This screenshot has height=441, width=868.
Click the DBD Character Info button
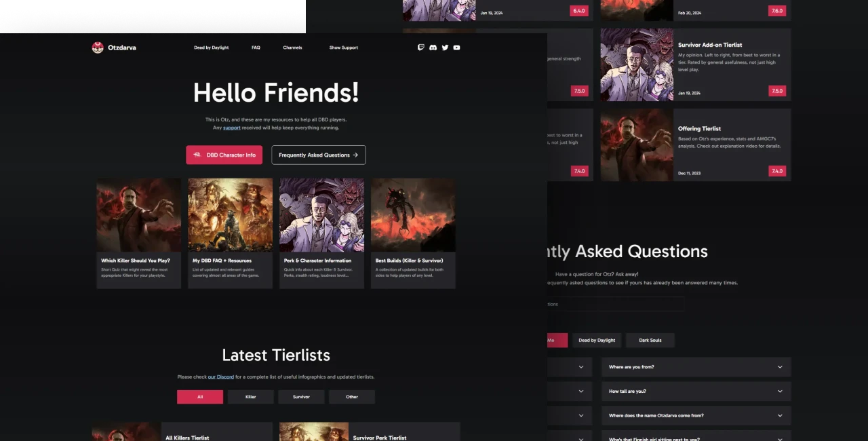click(224, 155)
